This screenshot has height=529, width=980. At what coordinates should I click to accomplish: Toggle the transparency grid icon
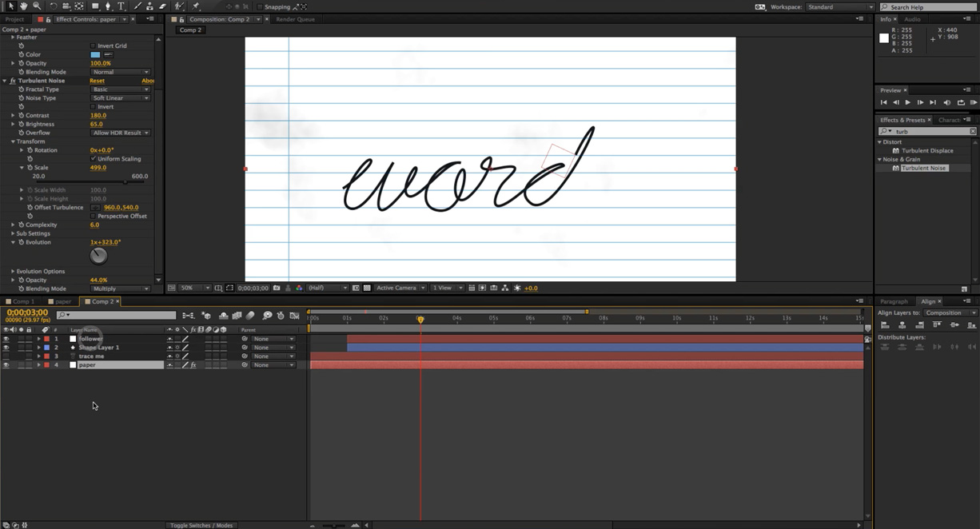point(367,288)
